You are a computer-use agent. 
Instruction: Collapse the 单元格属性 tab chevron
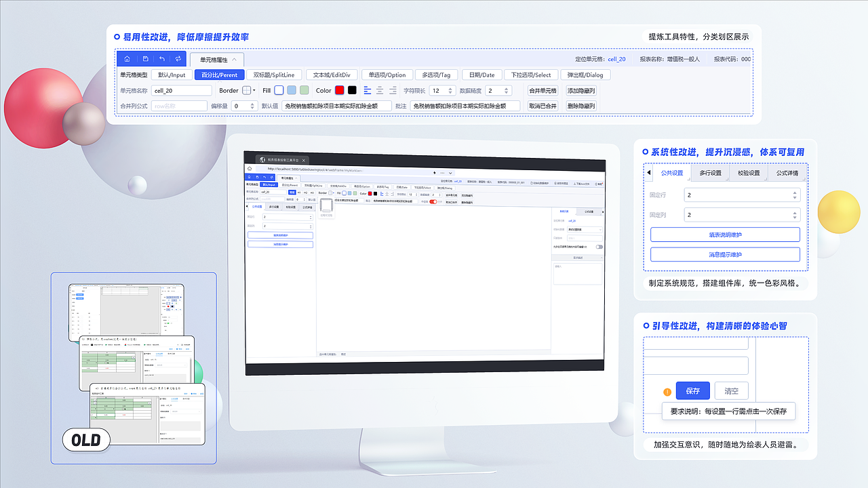coord(234,60)
